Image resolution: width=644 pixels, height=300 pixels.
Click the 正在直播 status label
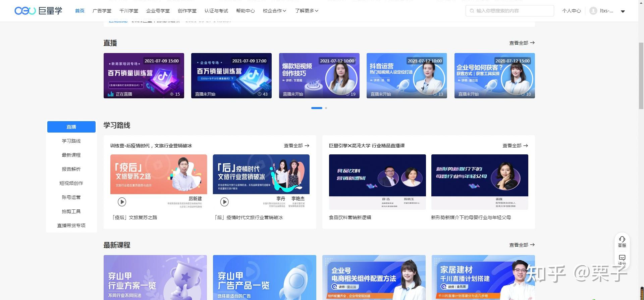[x=124, y=94]
